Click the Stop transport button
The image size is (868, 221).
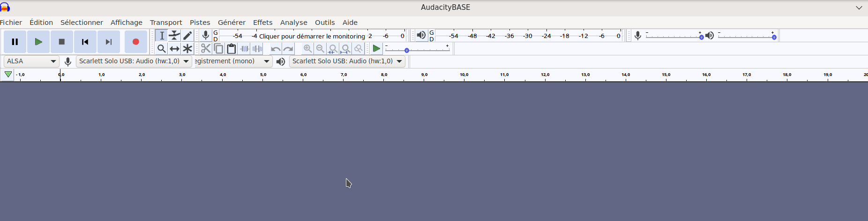62,42
